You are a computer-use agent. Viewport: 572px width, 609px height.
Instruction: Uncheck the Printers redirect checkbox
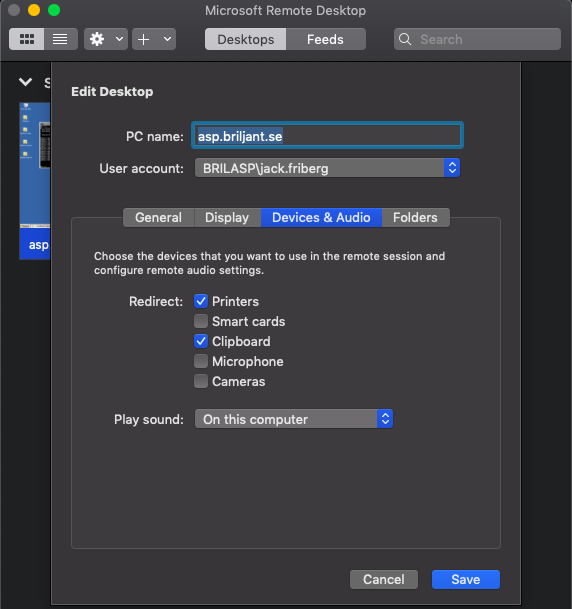pyautogui.click(x=201, y=301)
